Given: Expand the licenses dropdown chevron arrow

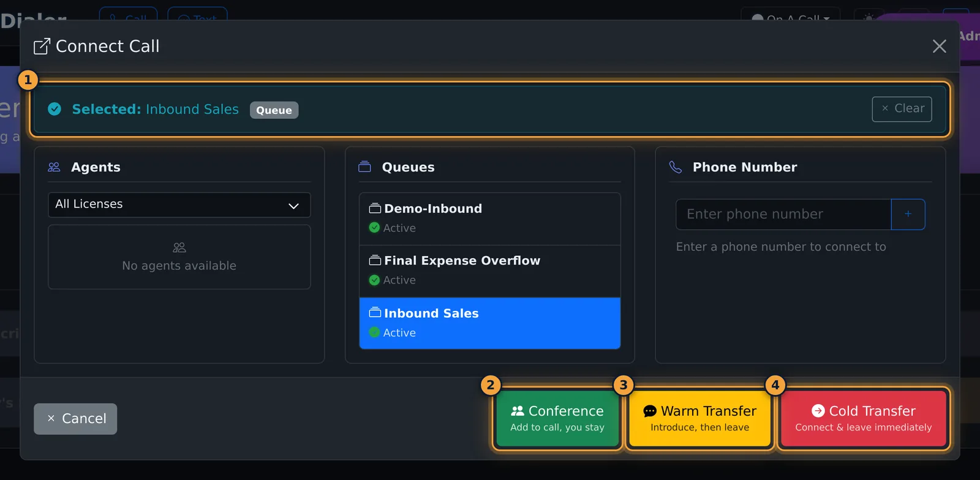Looking at the screenshot, I should 293,206.
